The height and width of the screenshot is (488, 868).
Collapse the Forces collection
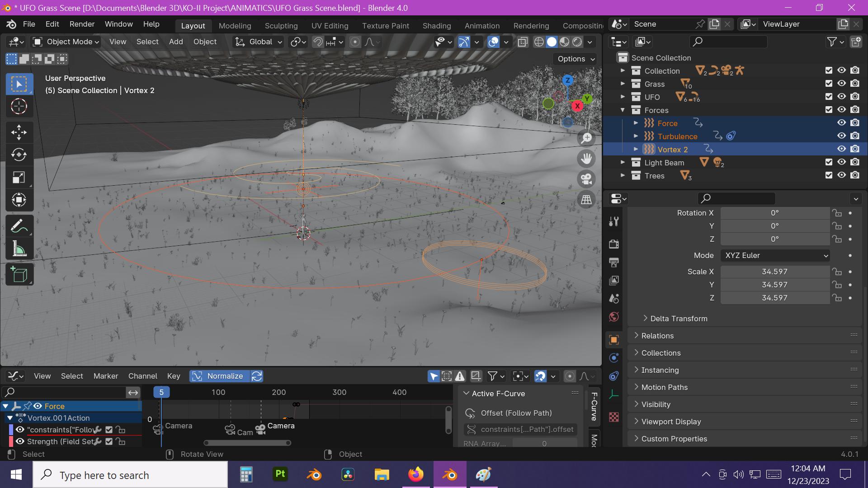pos(623,110)
